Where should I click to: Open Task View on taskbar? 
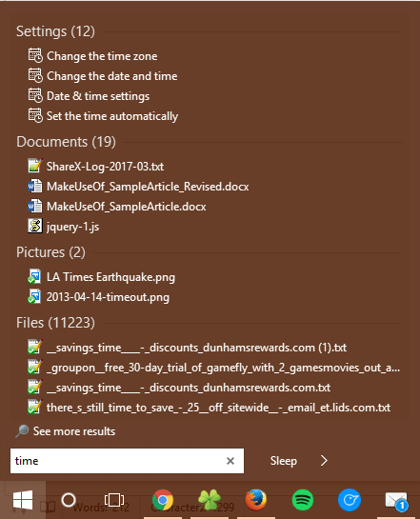(114, 500)
